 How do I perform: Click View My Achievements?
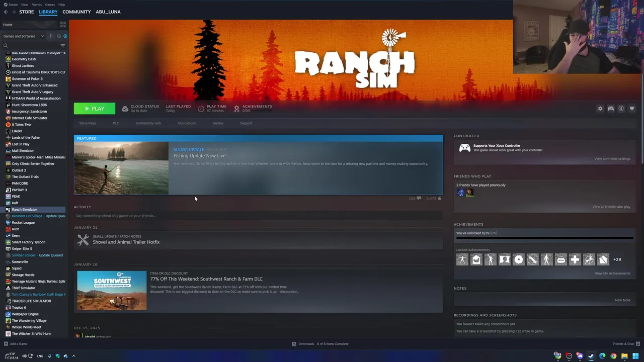click(612, 274)
